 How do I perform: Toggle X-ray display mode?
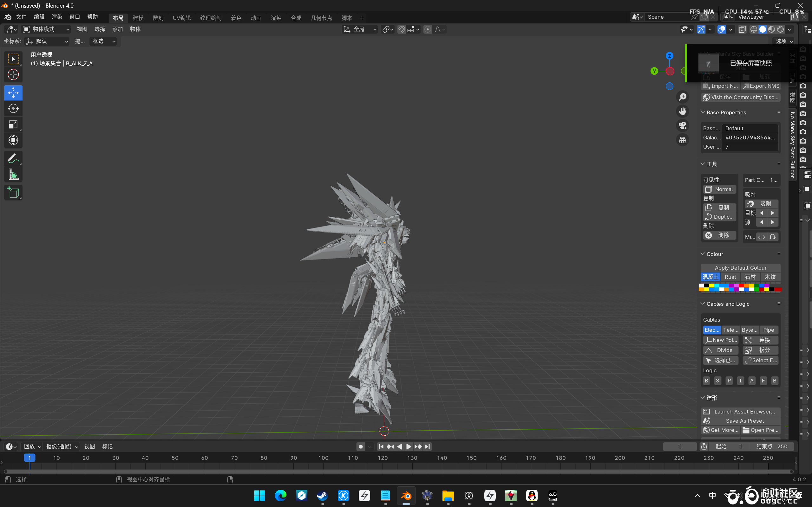[742, 29]
